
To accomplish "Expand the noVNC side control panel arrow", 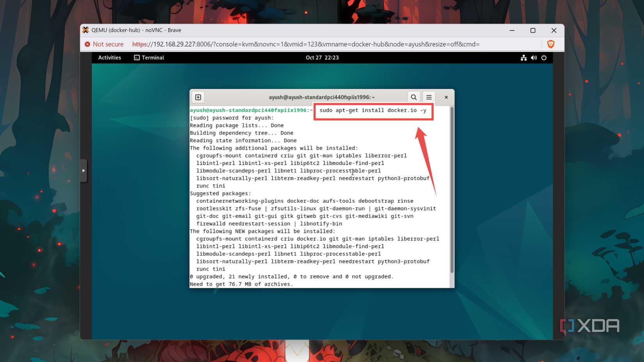I will (84, 170).
